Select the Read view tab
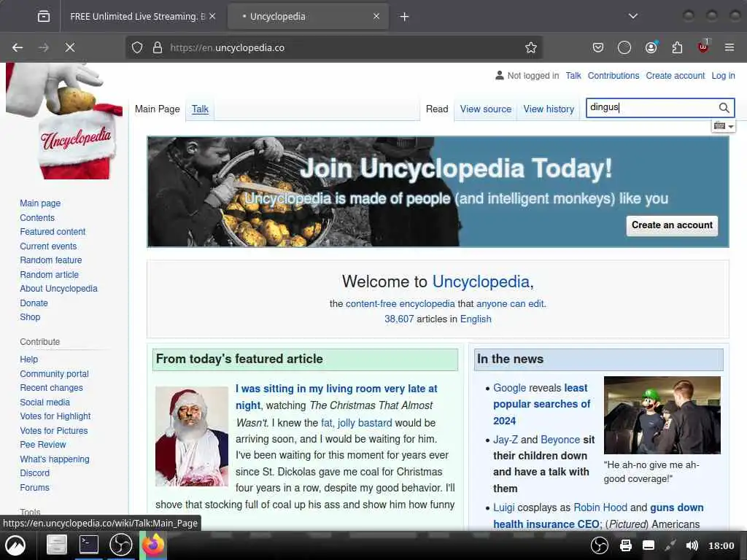The image size is (747, 560). pos(437,109)
